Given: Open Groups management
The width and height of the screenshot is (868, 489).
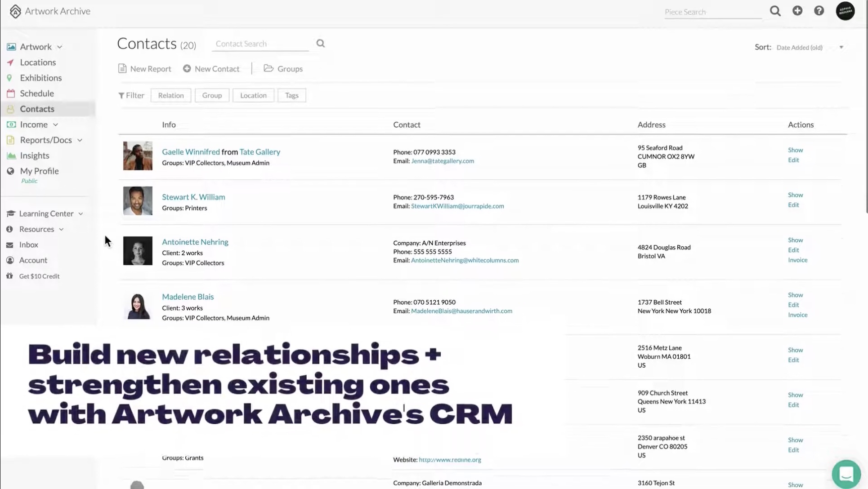Looking at the screenshot, I should tap(283, 69).
